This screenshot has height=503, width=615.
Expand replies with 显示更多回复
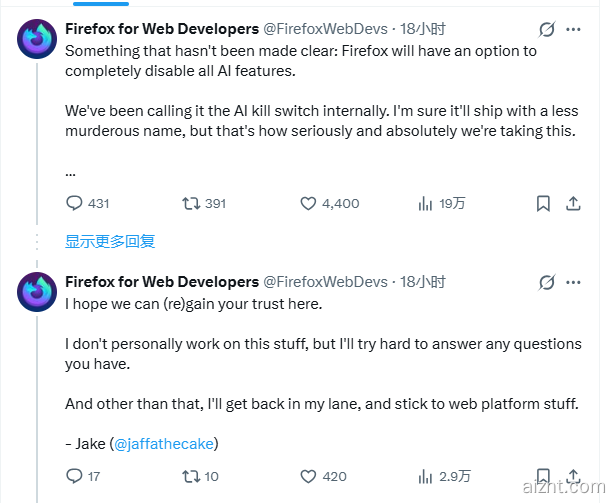(110, 241)
